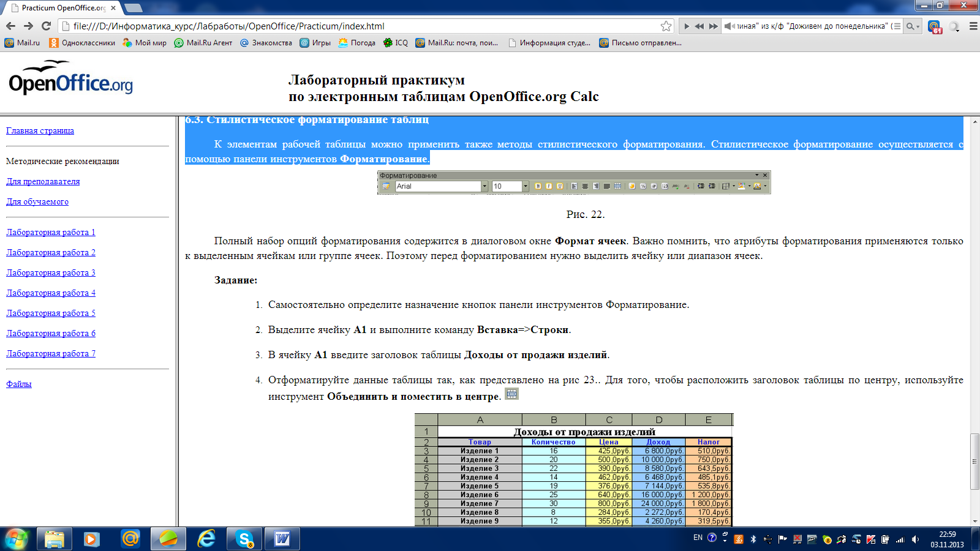Reload the current page
Screen dimensions: 980x551
[x=46, y=26]
